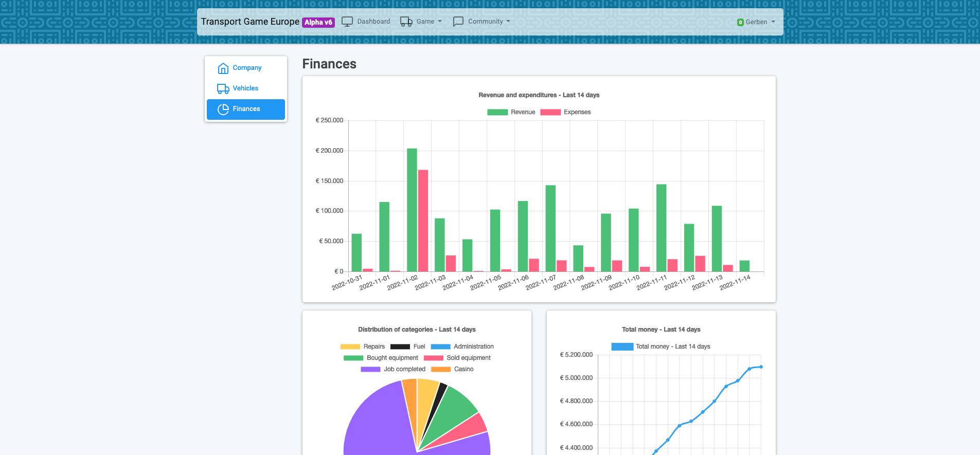
Task: Click the last data point on Total money line
Action: 761,367
